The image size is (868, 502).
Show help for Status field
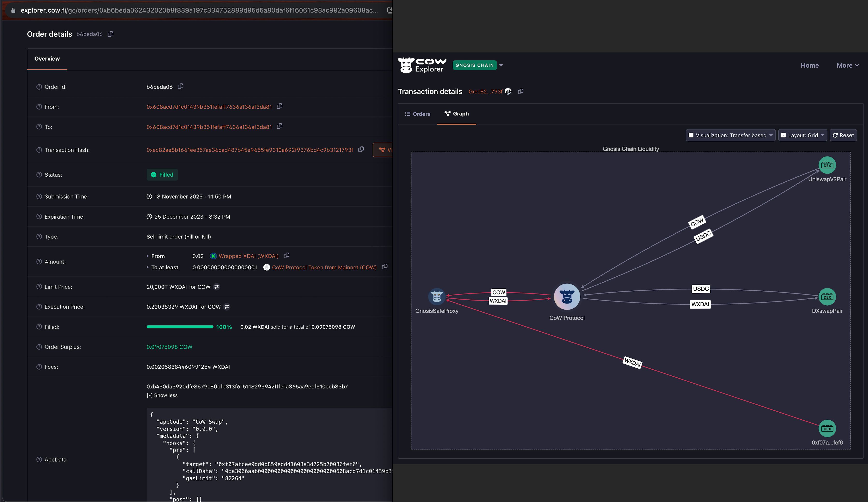39,174
